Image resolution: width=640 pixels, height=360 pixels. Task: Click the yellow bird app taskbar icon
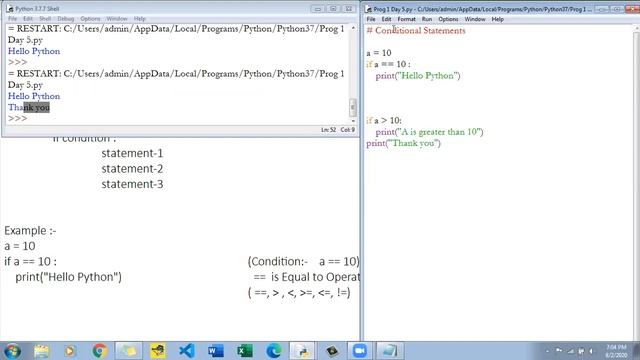pos(158,351)
